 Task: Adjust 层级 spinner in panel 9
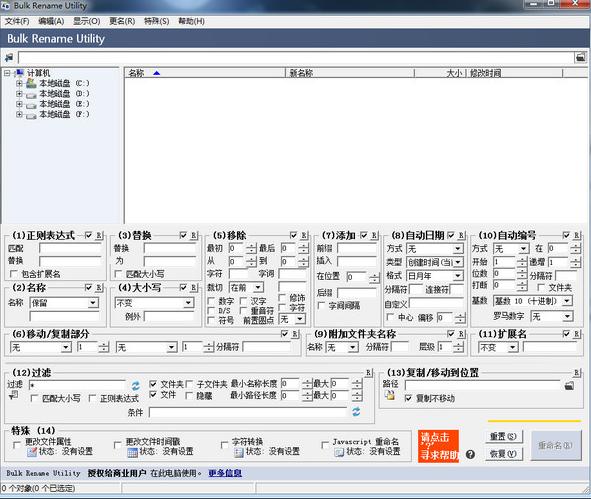coord(458,347)
